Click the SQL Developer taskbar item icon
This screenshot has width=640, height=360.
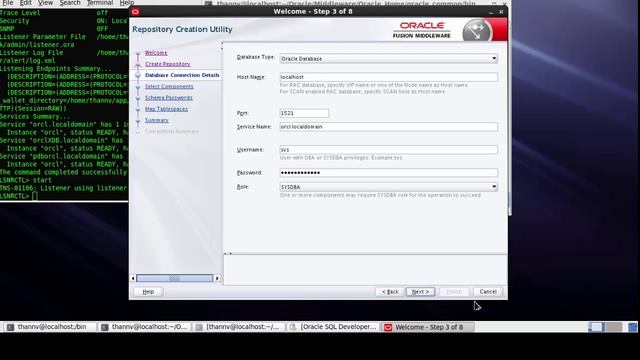[x=293, y=327]
